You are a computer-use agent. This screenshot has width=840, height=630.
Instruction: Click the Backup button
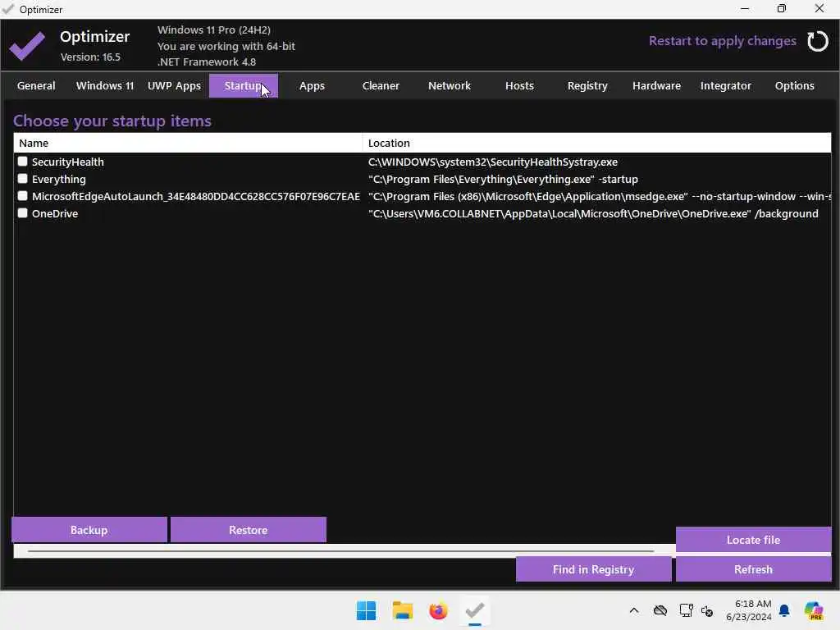coord(89,530)
